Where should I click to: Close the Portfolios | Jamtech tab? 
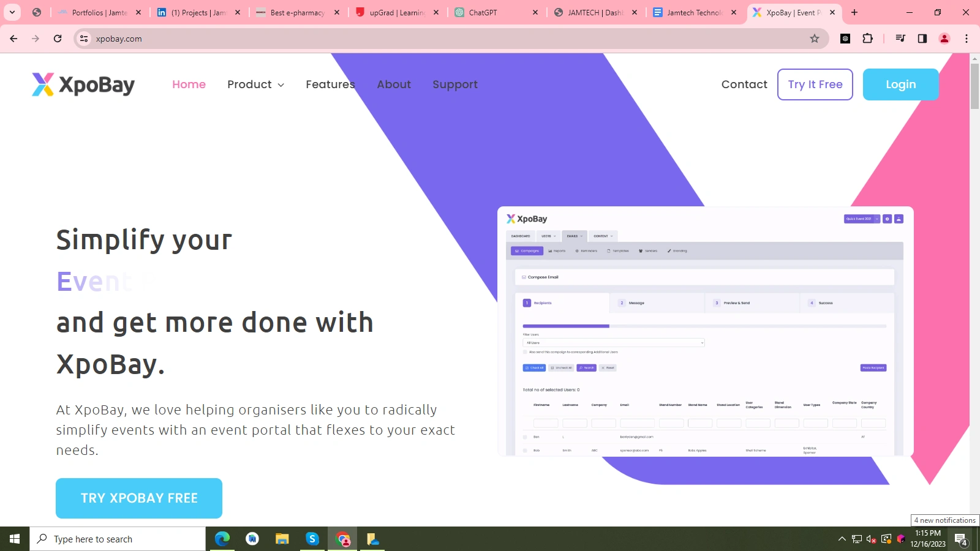coord(138,12)
